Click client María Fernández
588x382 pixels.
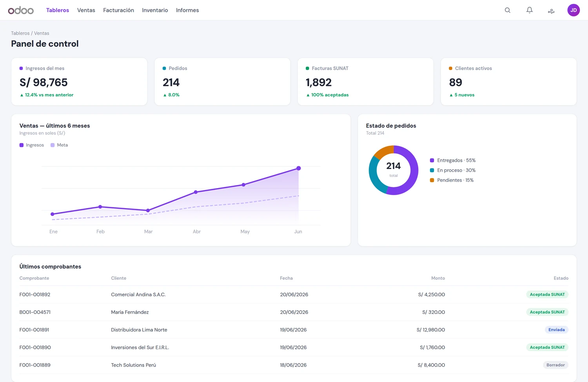130,312
